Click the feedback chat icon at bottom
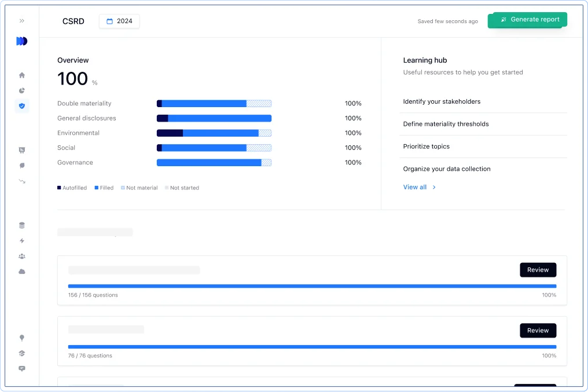Image resolution: width=588 pixels, height=392 pixels. coord(22,368)
